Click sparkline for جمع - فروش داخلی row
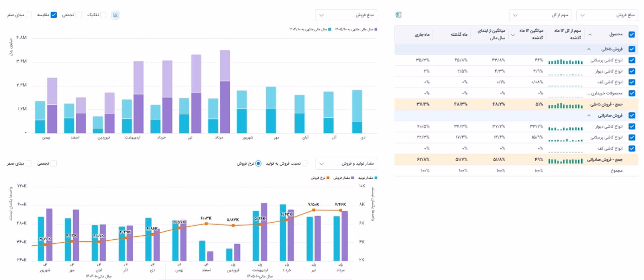Image resolution: width=644 pixels, height=280 pixels. tap(566, 105)
